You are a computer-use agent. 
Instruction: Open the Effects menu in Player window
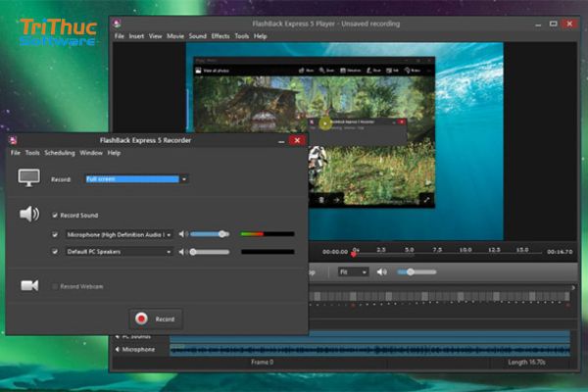point(220,36)
